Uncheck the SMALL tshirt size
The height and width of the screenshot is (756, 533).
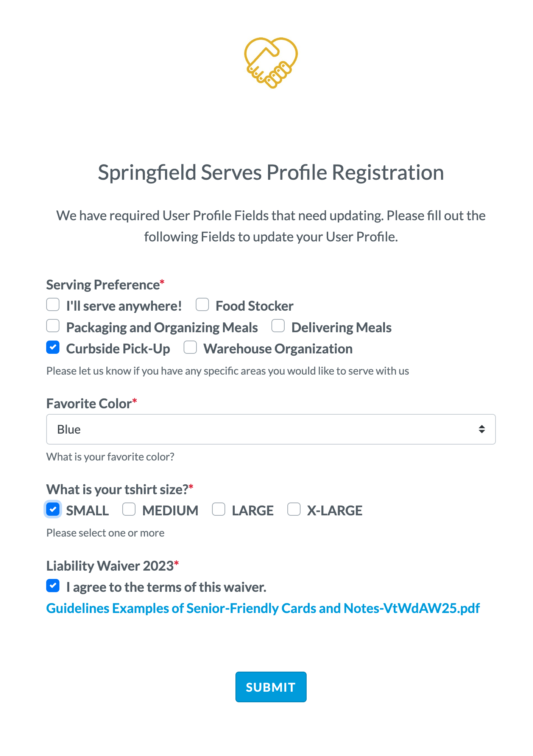tap(53, 509)
